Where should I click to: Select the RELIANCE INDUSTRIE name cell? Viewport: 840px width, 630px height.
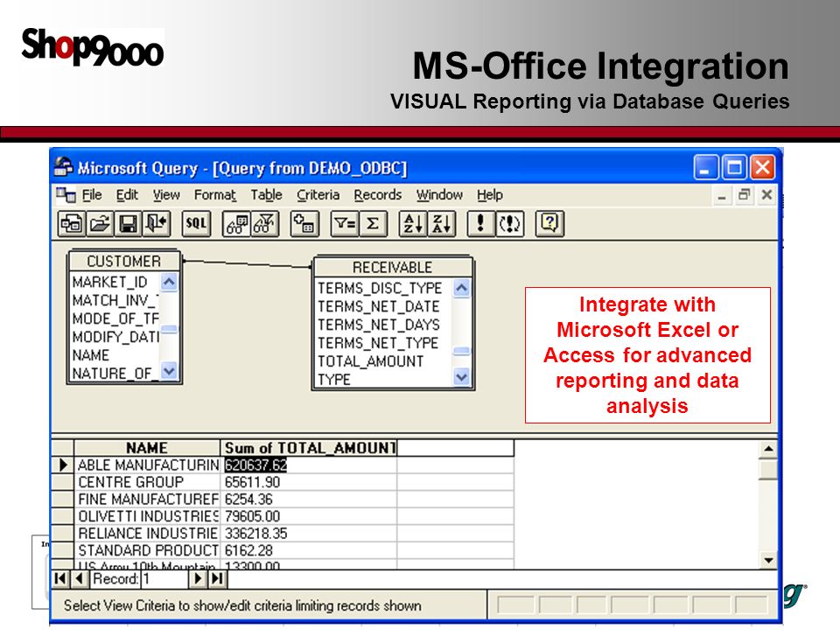[x=147, y=534]
